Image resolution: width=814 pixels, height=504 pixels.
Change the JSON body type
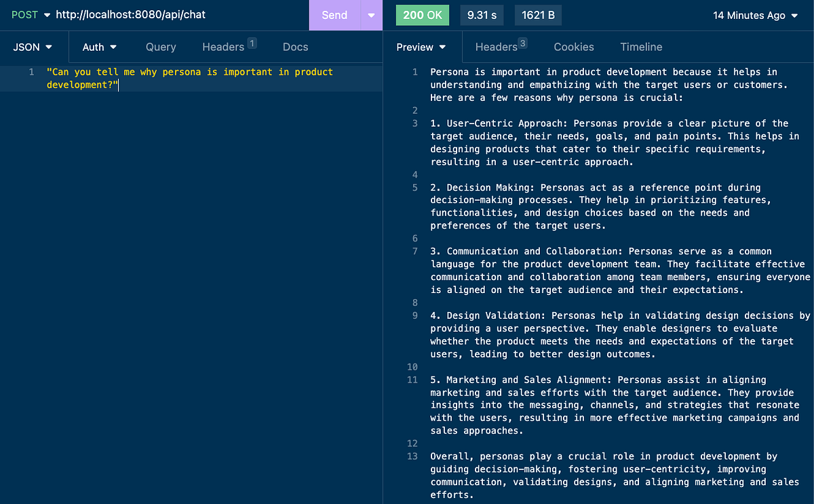(x=31, y=47)
